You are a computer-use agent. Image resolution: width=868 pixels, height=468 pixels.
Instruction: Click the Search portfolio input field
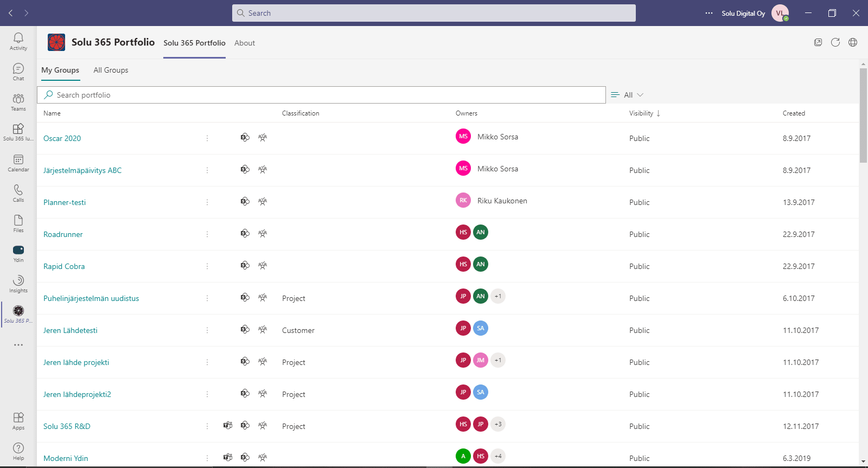click(321, 95)
